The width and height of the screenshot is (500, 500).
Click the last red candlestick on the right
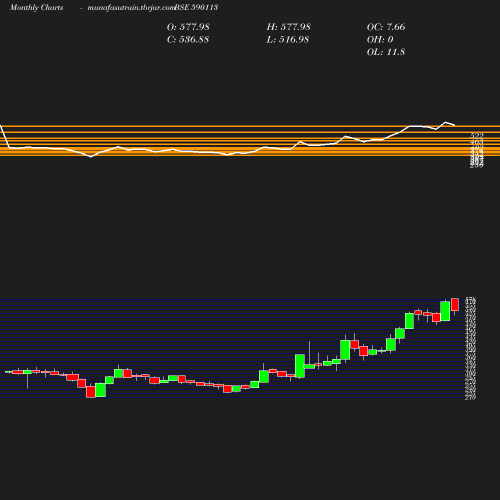click(x=455, y=305)
